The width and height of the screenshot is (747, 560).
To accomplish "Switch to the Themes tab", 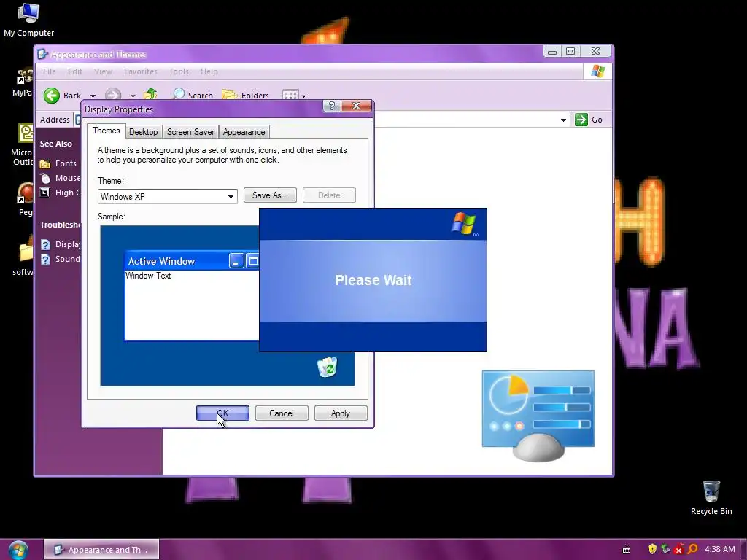I will coord(107,131).
